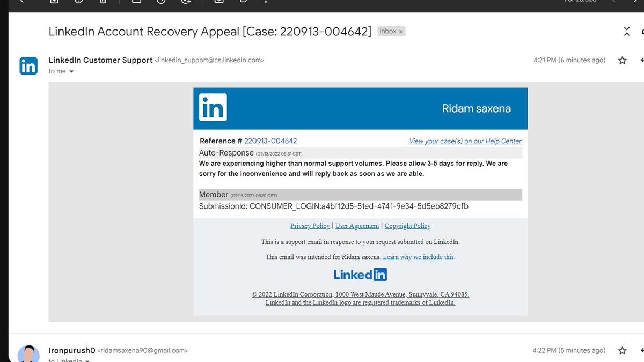Click 'Learn why we include this' link

pyautogui.click(x=419, y=257)
